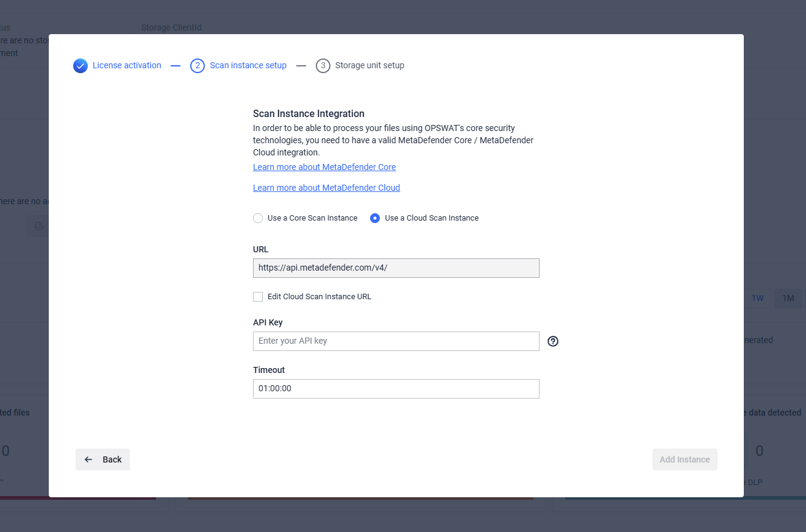
Task: Click the License activation checkmark icon
Action: pyautogui.click(x=80, y=66)
